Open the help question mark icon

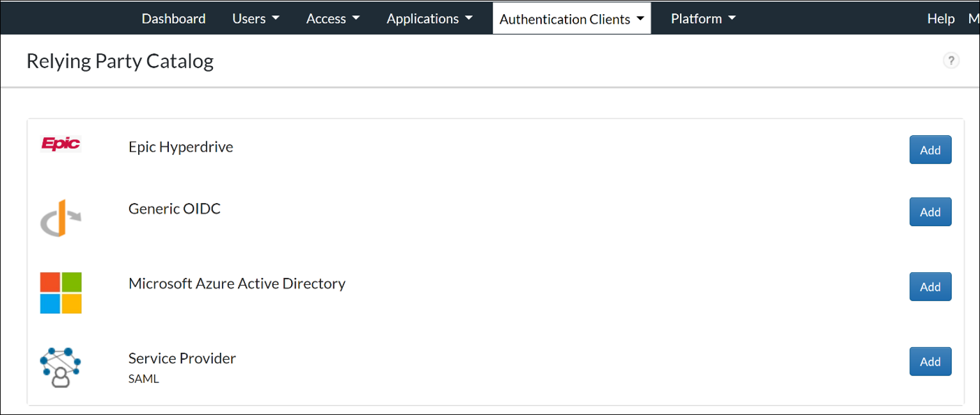951,61
